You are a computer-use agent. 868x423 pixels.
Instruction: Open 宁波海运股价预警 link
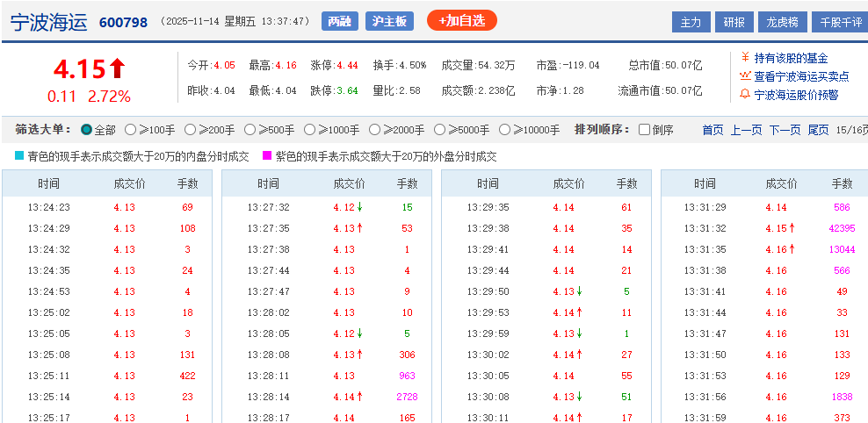click(796, 95)
